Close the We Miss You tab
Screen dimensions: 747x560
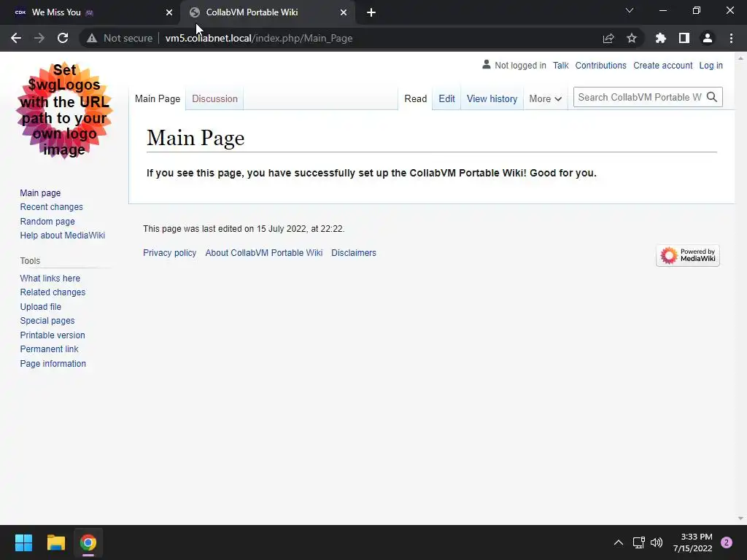pyautogui.click(x=169, y=12)
